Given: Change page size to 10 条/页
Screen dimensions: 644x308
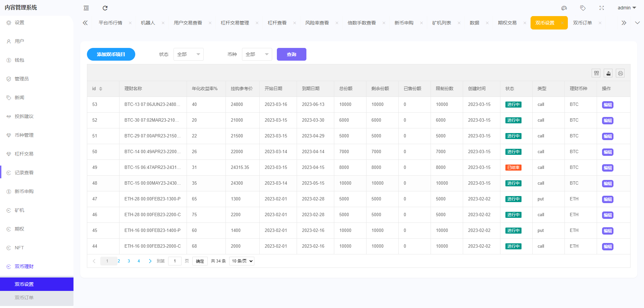Looking at the screenshot, I should click(241, 261).
